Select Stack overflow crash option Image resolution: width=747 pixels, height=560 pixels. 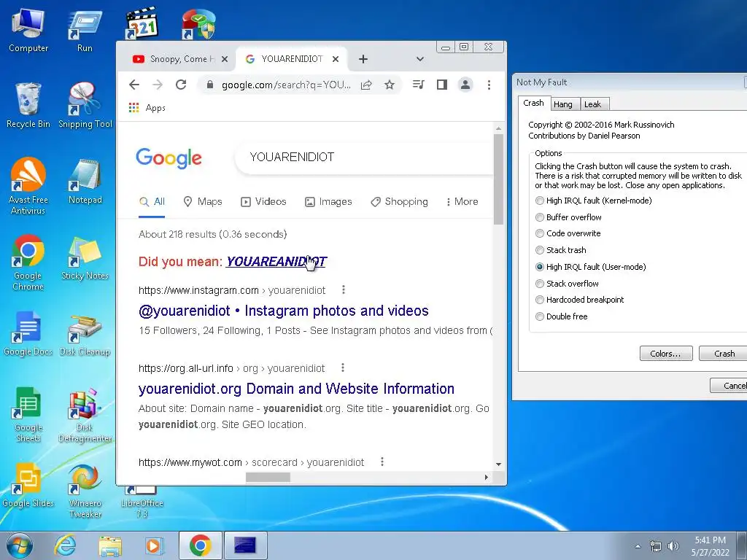coord(567,284)
